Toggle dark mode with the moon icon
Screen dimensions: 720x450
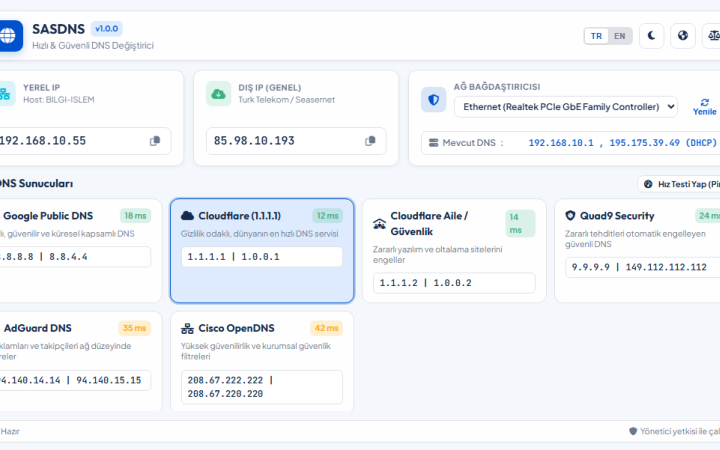651,36
